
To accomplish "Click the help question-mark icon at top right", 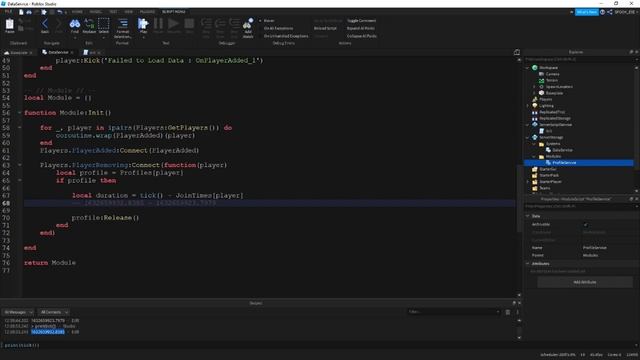I will pos(602,12).
